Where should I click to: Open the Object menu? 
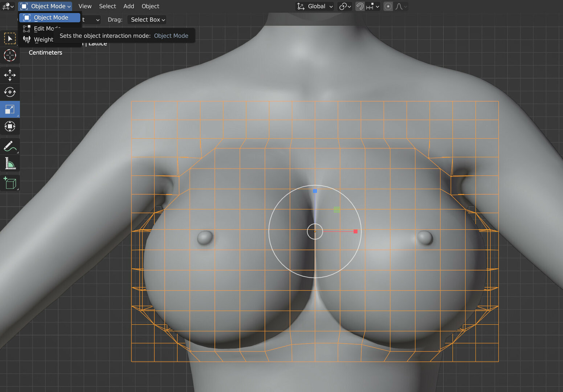click(x=150, y=6)
